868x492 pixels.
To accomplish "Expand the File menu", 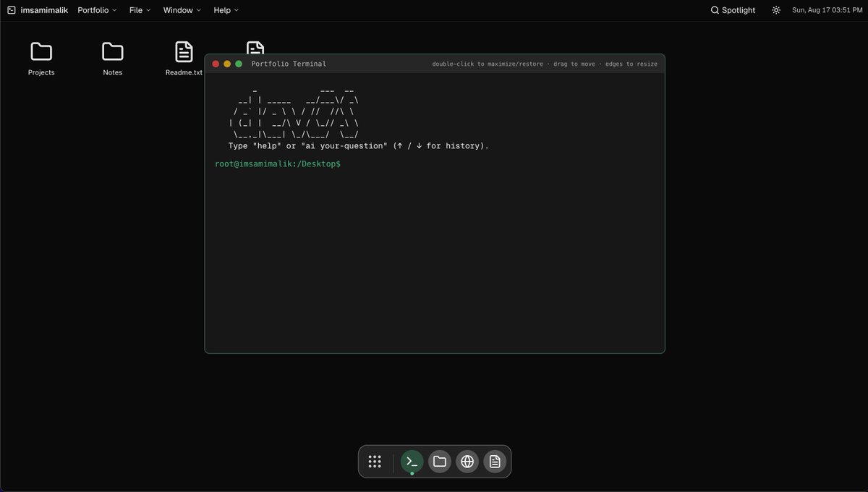I will click(x=140, y=10).
